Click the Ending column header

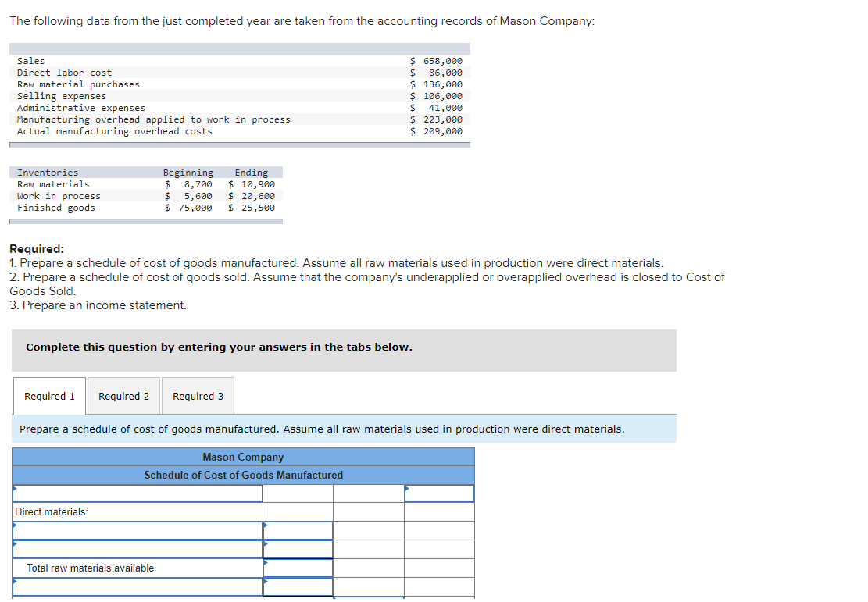click(252, 173)
